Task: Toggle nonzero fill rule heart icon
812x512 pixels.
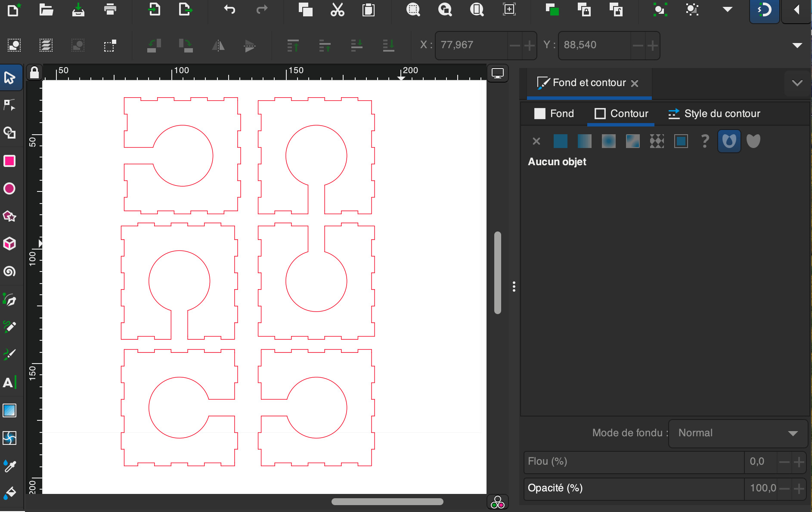Action: point(753,141)
